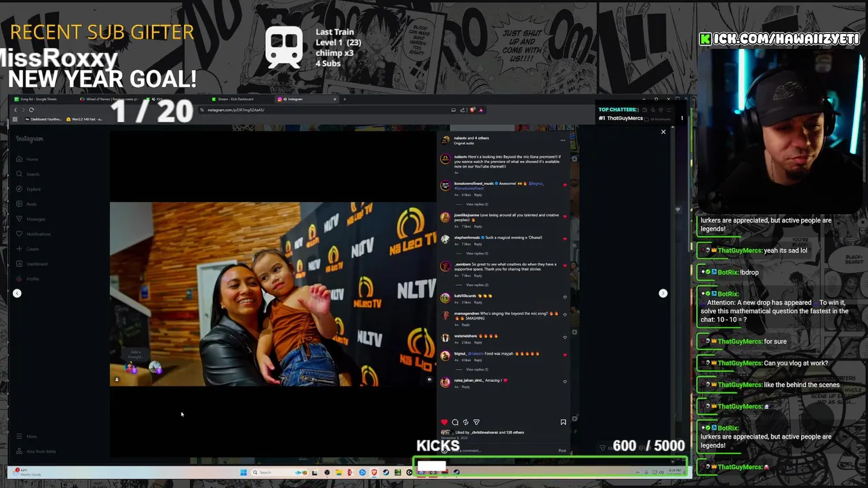Expand replies under bigmui_ comment
Screen dimensions: 868x488
(477, 369)
